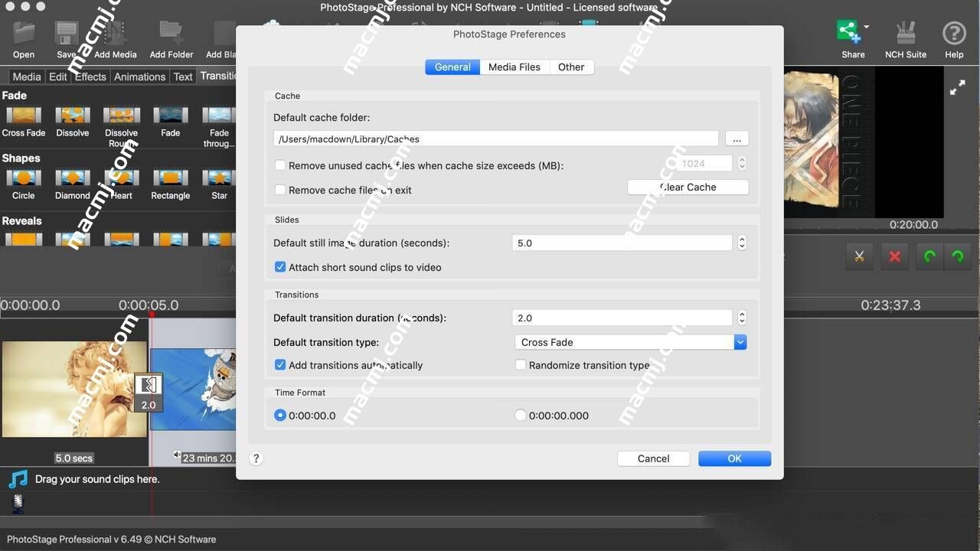This screenshot has width=980, height=551.
Task: Pick the Fade transition thumbnail
Action: (171, 116)
